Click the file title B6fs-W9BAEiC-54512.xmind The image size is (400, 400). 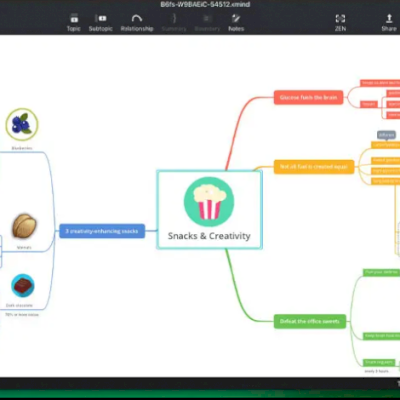tap(205, 4)
